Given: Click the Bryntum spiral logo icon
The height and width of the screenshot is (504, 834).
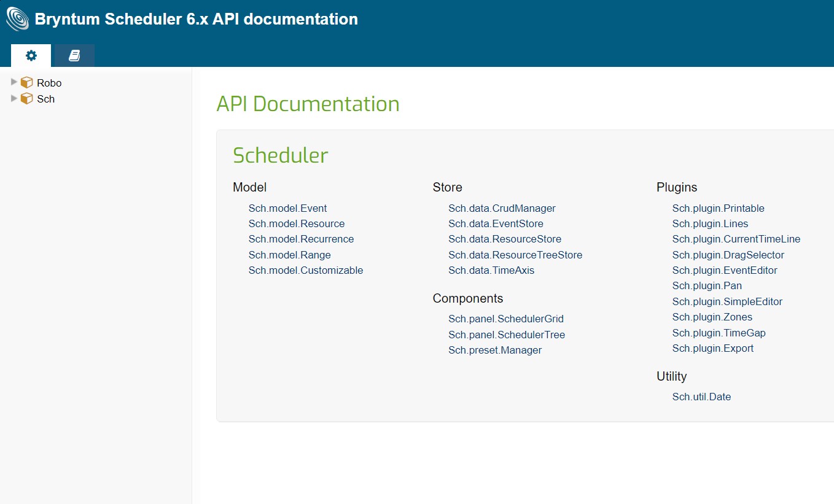Looking at the screenshot, I should [x=17, y=19].
